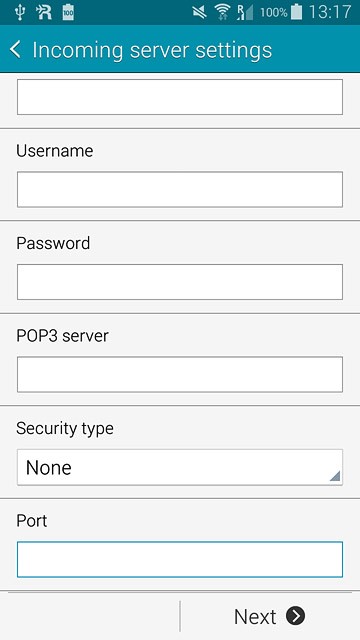The width and height of the screenshot is (360, 640).
Task: Tap the battery level icon
Action: coord(296,12)
